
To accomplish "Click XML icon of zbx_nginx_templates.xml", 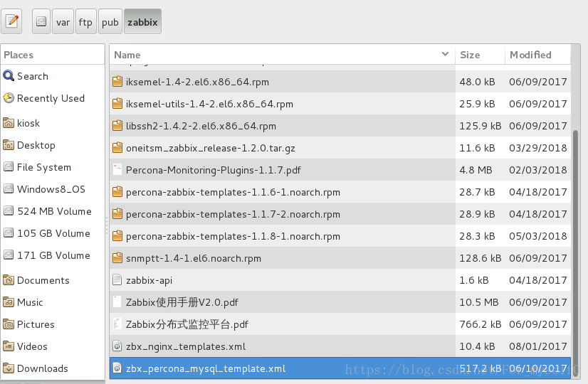I will (117, 346).
